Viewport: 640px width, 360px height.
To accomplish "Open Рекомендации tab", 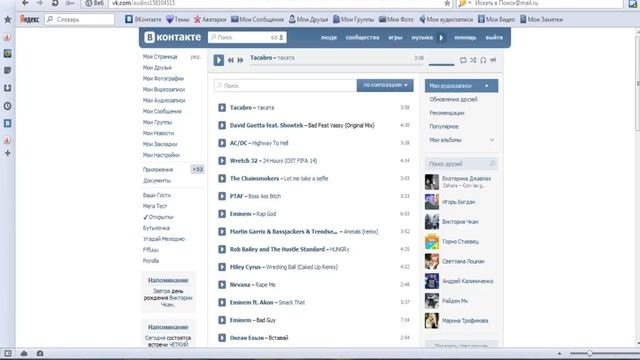I will tap(447, 113).
